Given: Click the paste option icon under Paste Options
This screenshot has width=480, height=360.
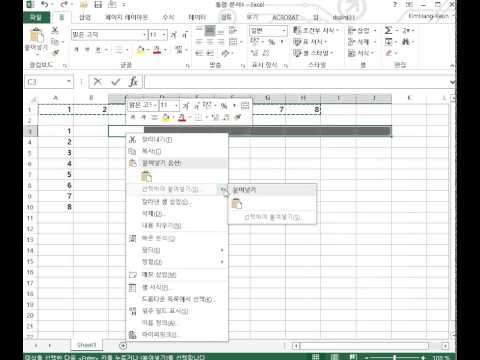Looking at the screenshot, I should 146,176.
